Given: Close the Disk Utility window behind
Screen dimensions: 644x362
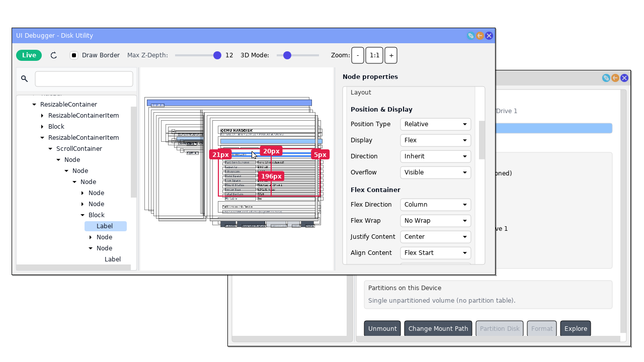Looking at the screenshot, I should pyautogui.click(x=624, y=78).
